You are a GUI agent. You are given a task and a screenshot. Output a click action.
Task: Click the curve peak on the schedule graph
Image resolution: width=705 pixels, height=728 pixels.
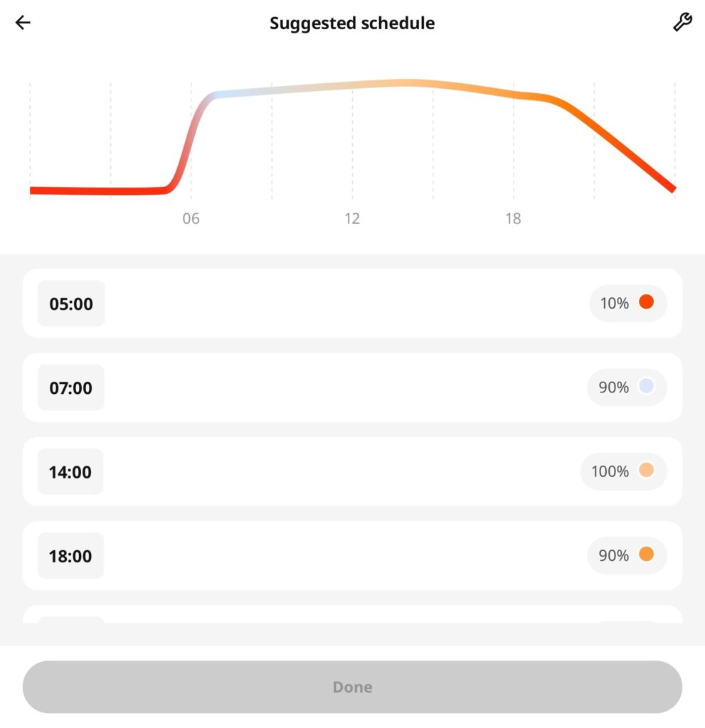pos(406,83)
